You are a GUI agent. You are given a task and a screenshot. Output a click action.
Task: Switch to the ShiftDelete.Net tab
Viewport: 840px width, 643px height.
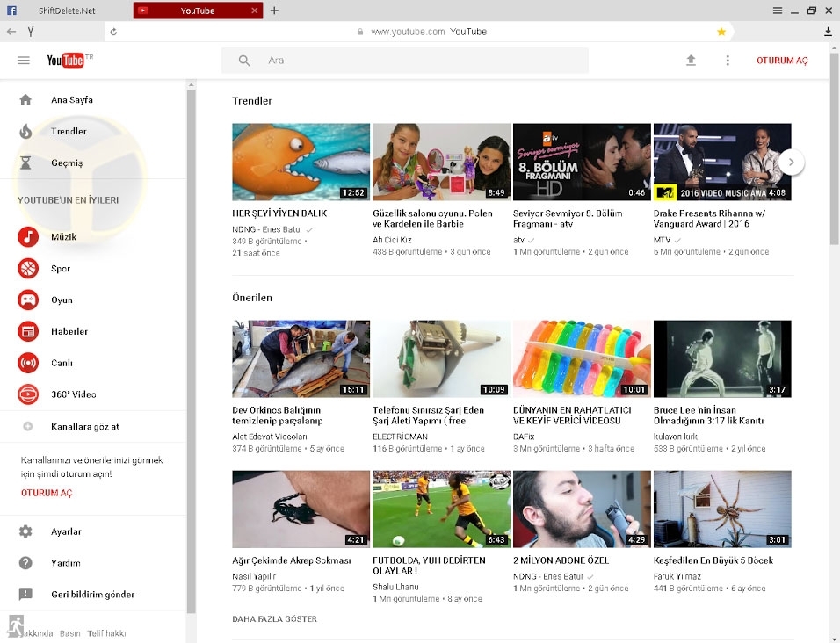(x=67, y=11)
